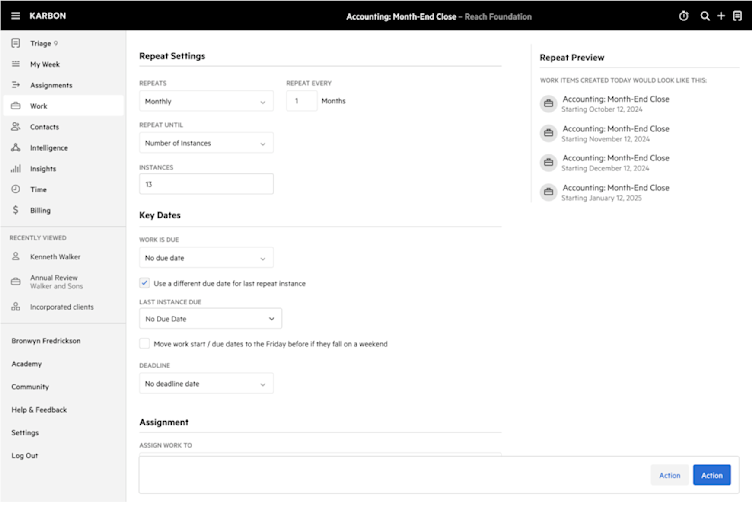Viewport: 752px width, 505px height.
Task: Open the Last Instance Due dropdown
Action: 211,318
